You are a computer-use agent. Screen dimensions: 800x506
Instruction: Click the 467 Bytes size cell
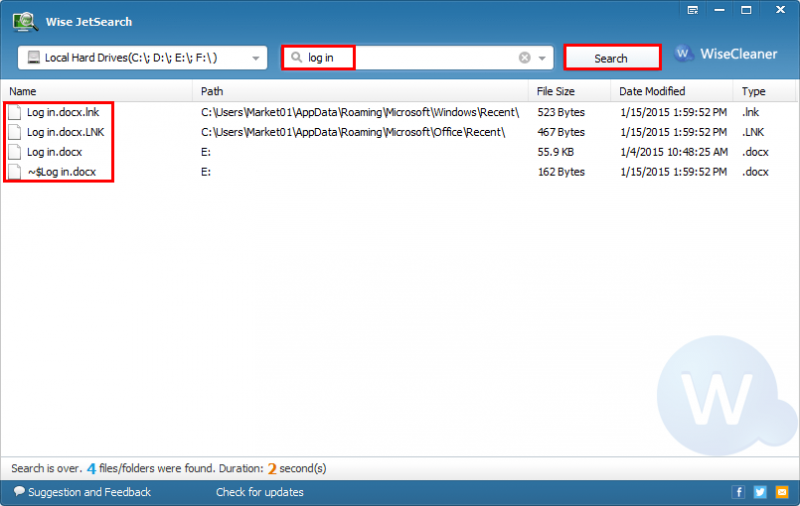(561, 132)
